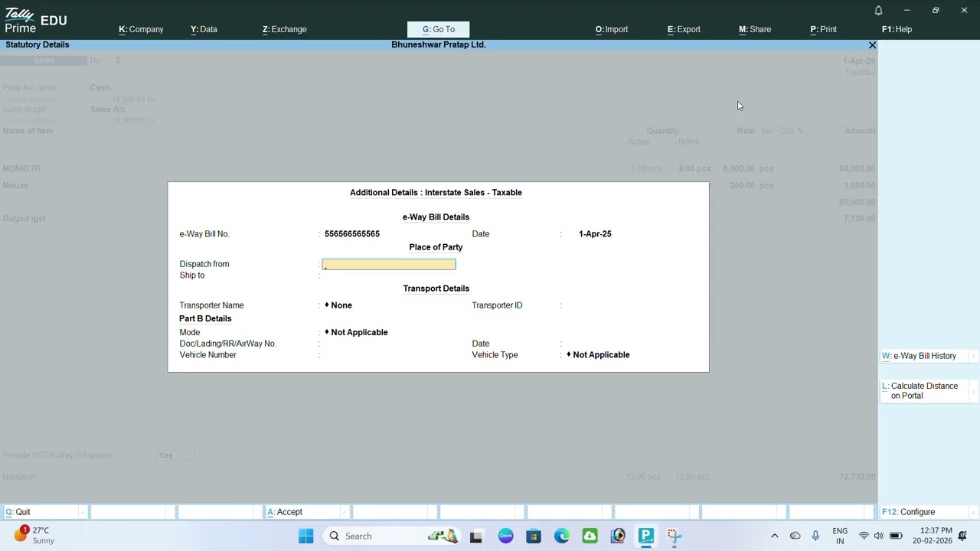Open the M: Share menu
Viewport: 980px width, 551px height.
coord(755,29)
